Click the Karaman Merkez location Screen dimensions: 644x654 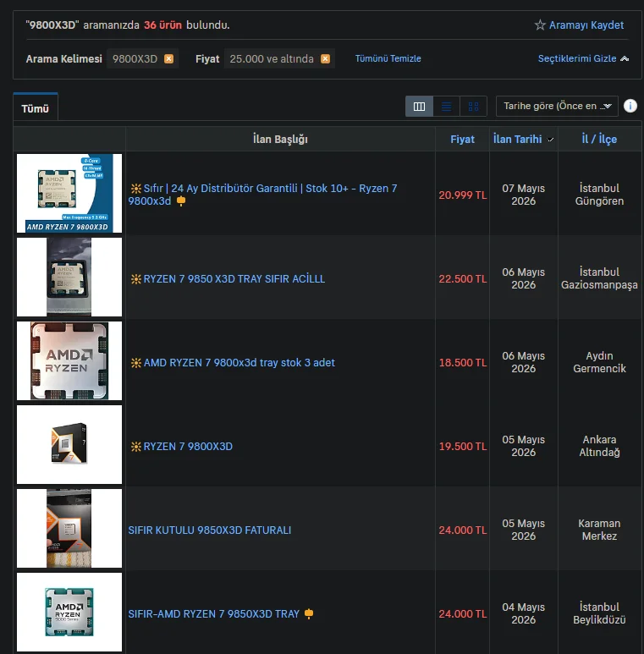(599, 530)
